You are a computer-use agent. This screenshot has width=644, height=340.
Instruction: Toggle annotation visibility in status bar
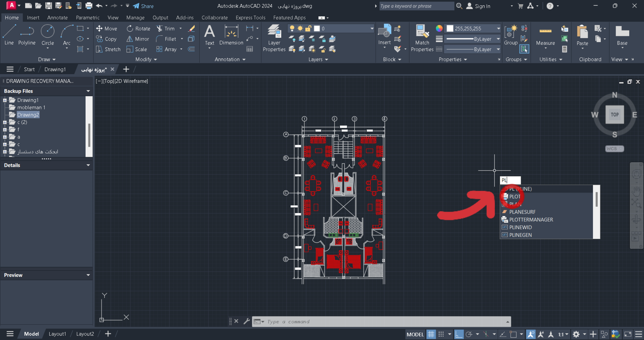531,334
